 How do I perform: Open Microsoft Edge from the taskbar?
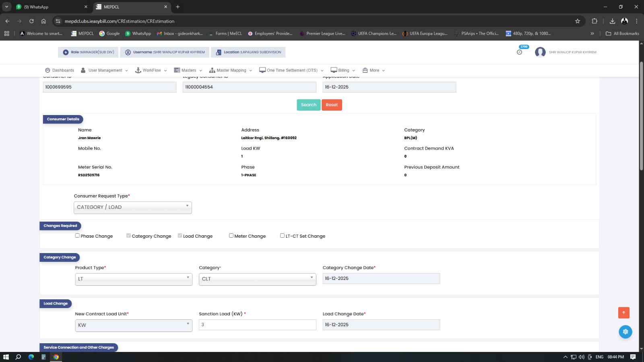(x=31, y=357)
